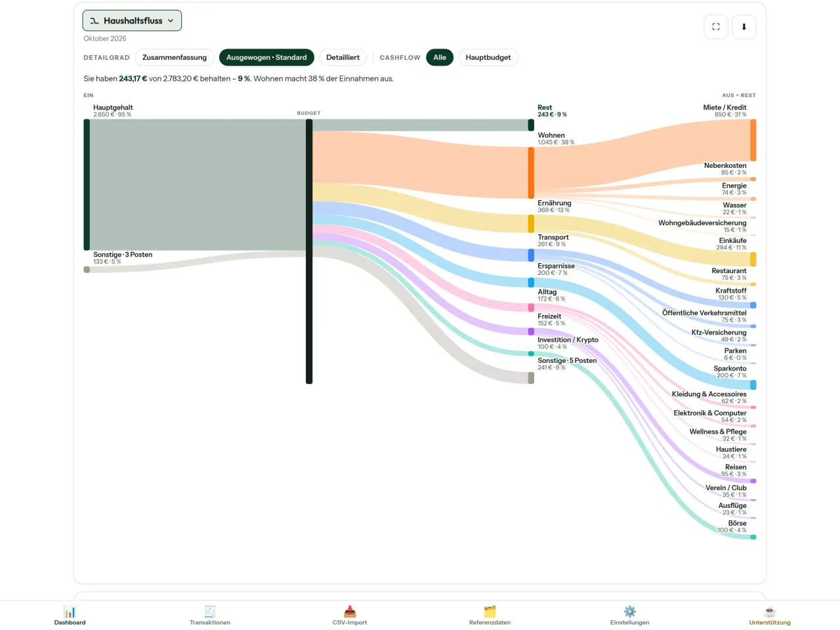Viewport: 840px width, 630px height.
Task: Open Unterstützung coffee cup icon
Action: 770,612
